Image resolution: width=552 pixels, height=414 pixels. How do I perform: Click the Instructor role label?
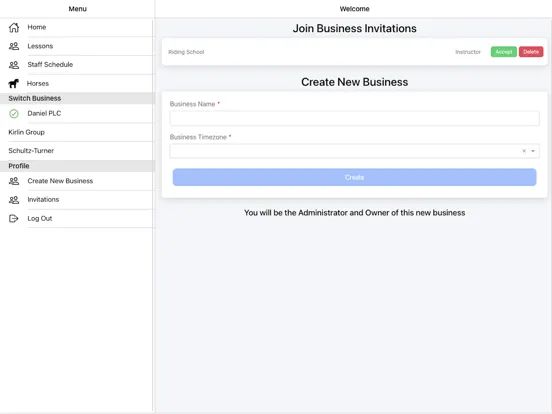click(x=468, y=52)
